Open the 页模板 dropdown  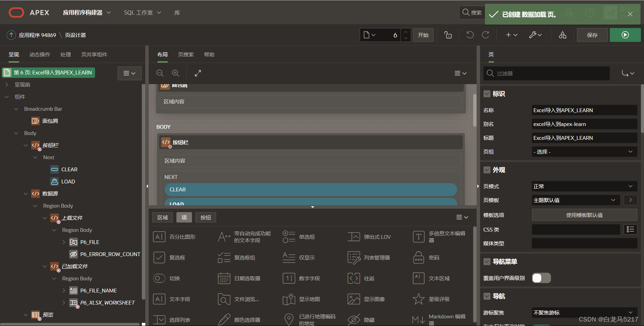pyautogui.click(x=576, y=200)
